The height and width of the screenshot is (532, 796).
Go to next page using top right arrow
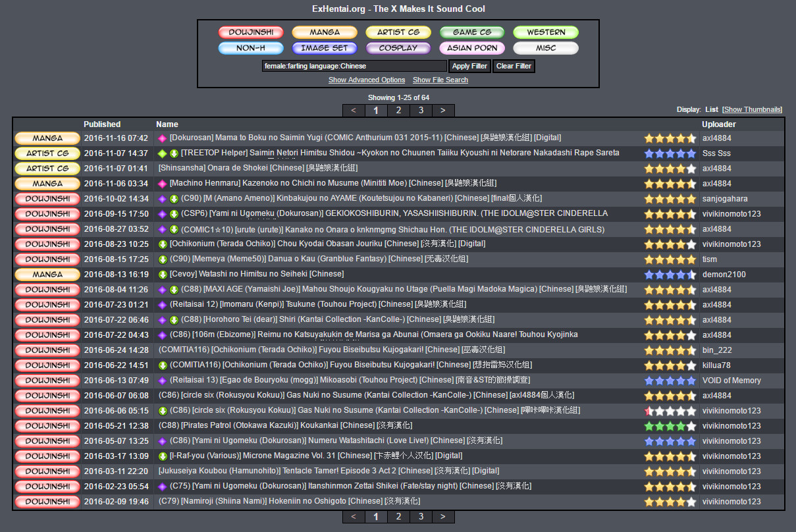pos(443,111)
